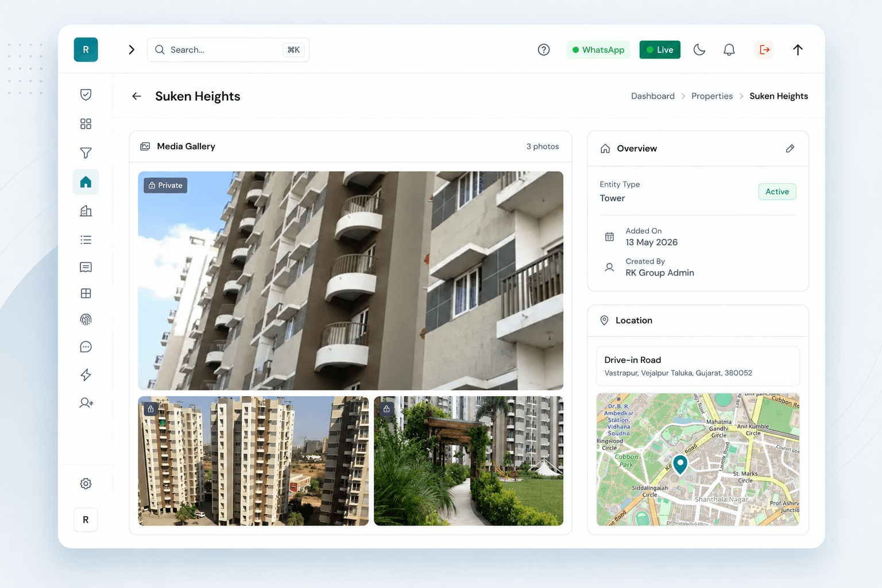
Task: Click the ⌘K shortcut badge
Action: pos(293,50)
